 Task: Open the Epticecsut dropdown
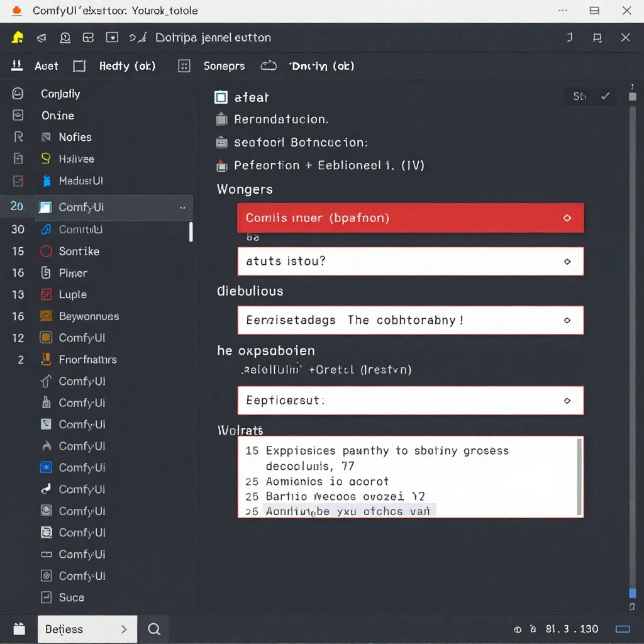tap(410, 401)
